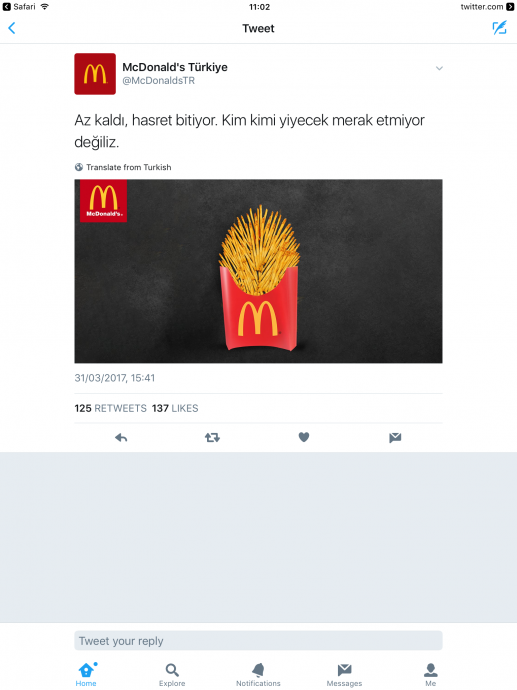Viewport: 517px width, 690px height.
Task: Open the Home tab
Action: [86, 675]
